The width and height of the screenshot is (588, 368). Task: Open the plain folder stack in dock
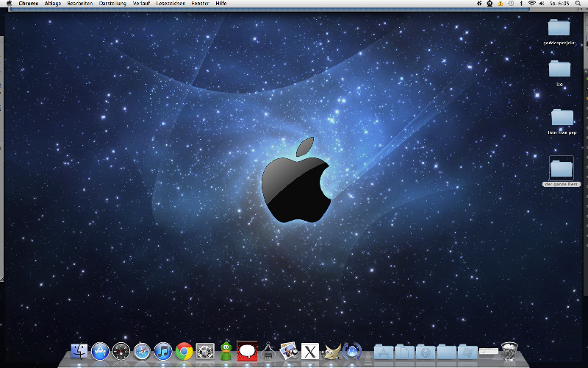(447, 352)
